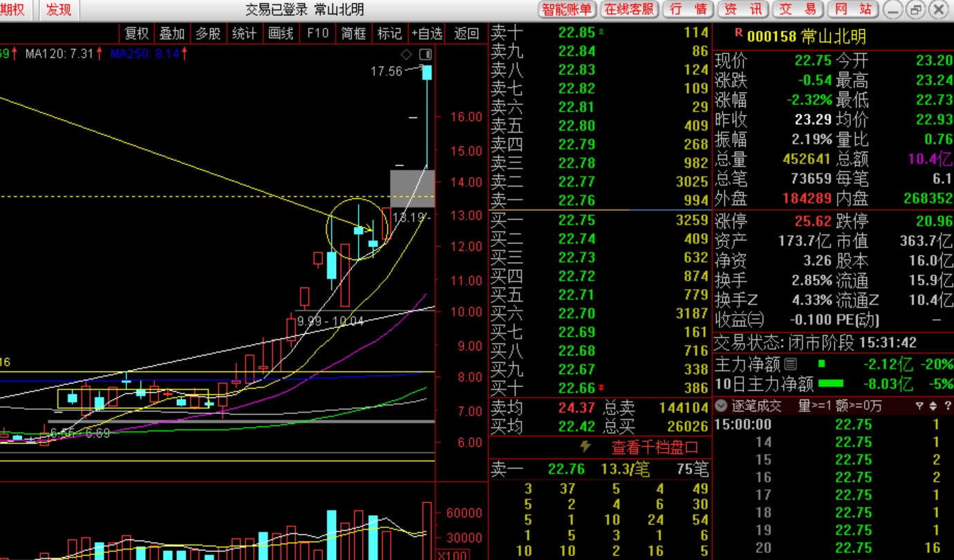Click the 智能账单 button

click(567, 10)
